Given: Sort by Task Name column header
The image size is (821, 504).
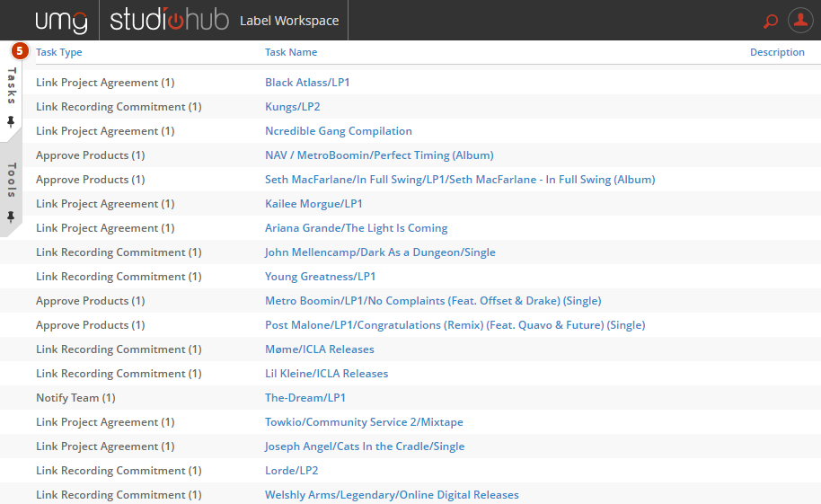Looking at the screenshot, I should coord(291,52).
